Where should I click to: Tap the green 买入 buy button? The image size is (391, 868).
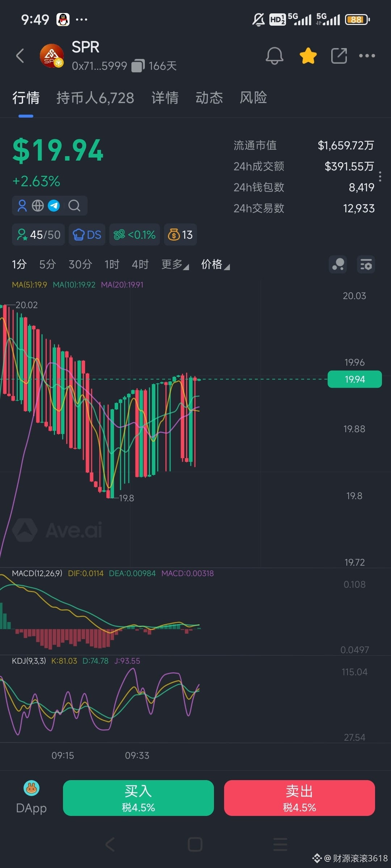(x=138, y=798)
